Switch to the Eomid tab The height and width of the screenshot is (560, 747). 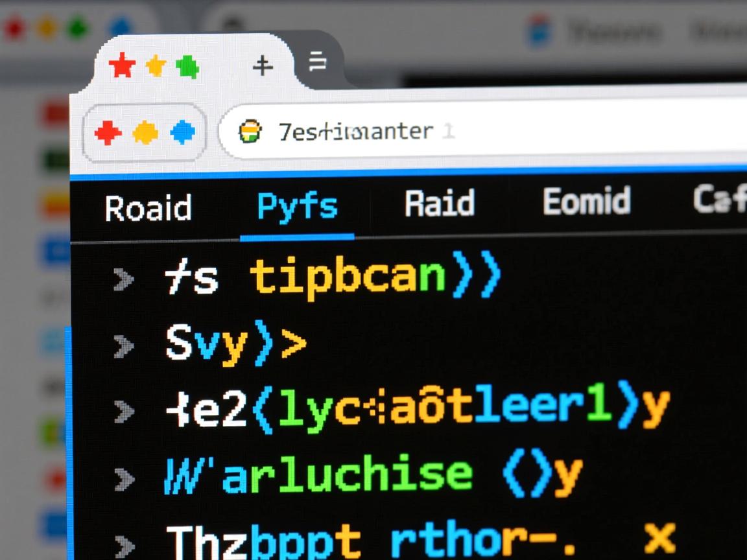[586, 202]
